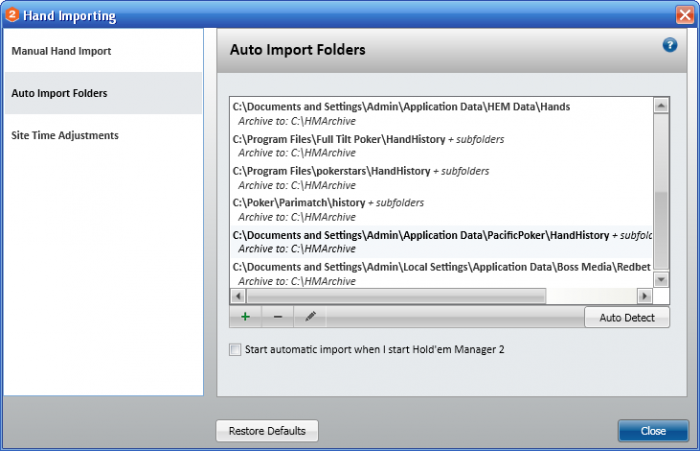Open Manual Hand Import section

(x=61, y=51)
